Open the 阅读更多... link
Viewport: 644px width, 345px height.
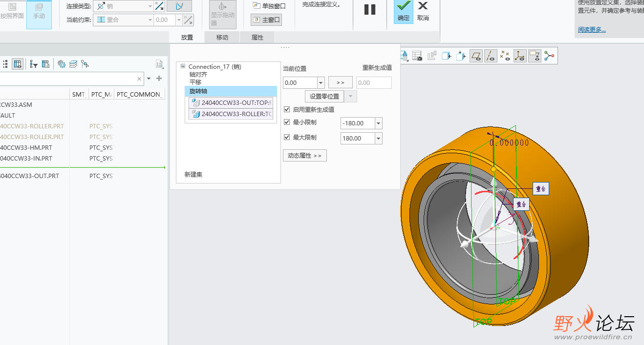click(x=592, y=29)
